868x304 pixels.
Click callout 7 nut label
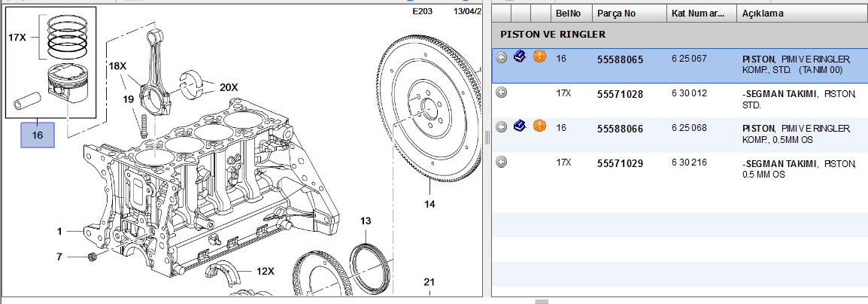pos(59,257)
